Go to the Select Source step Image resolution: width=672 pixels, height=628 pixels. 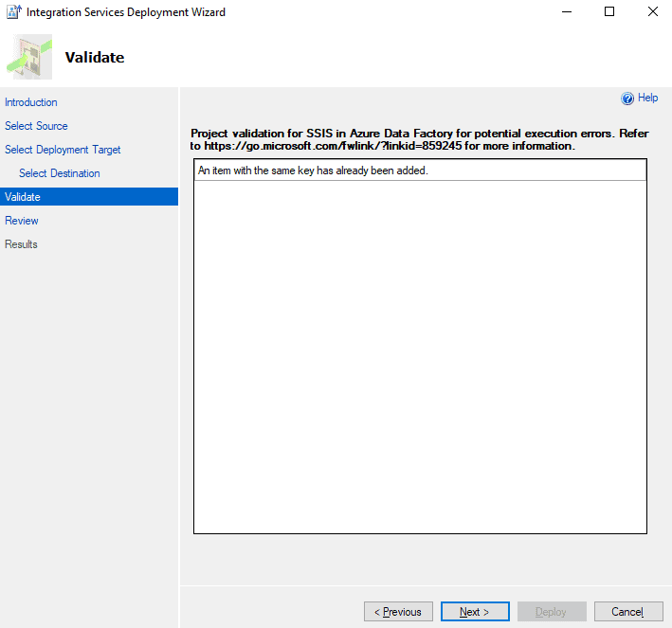pos(36,126)
